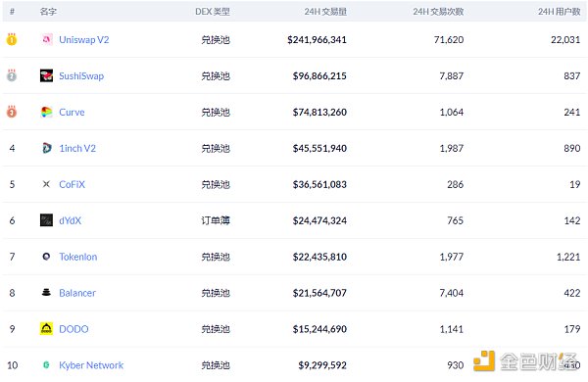Click the Balancer stacked stones logo
This screenshot has height=382, width=588.
(x=46, y=293)
